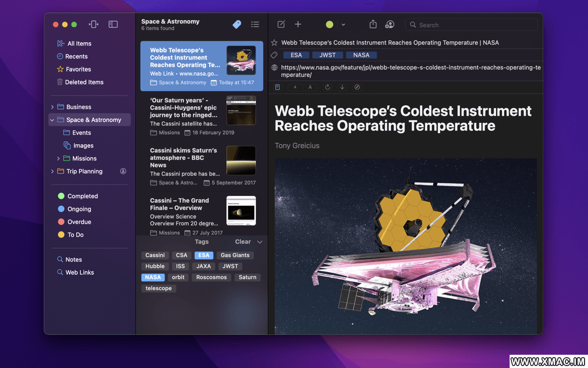
Task: Click the reload page icon
Action: pos(327,87)
